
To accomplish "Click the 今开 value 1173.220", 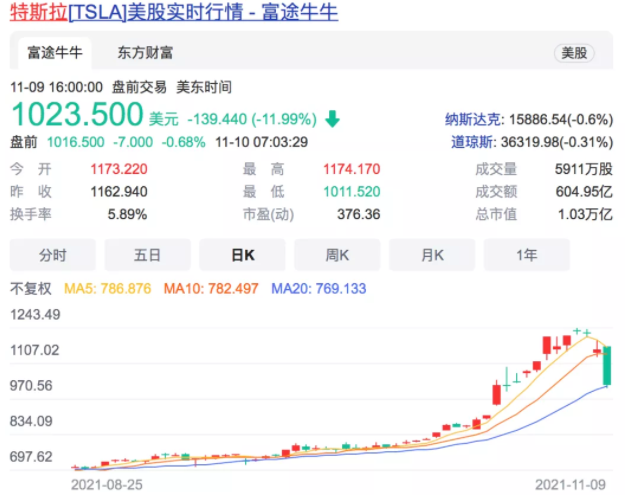I will 119,169.
